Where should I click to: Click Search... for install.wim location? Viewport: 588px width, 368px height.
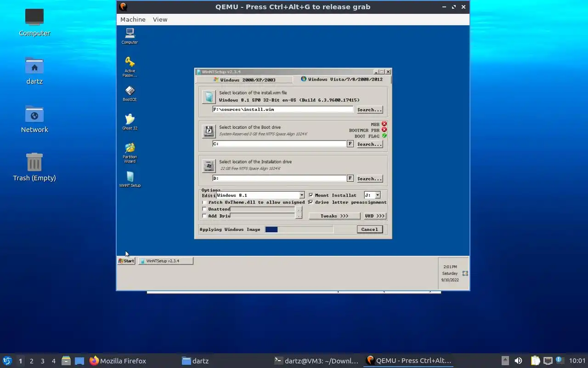click(369, 109)
